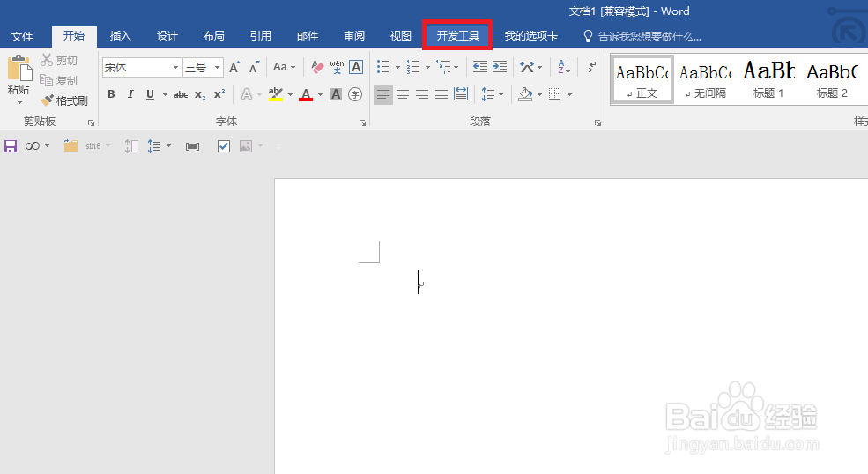868x474 pixels.
Task: Decrease paragraph indent
Action: click(480, 67)
